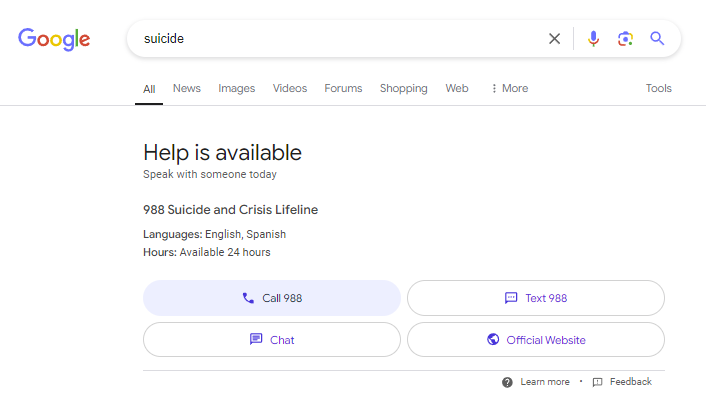Select the Web tab
This screenshot has height=396, width=706.
pyautogui.click(x=457, y=88)
